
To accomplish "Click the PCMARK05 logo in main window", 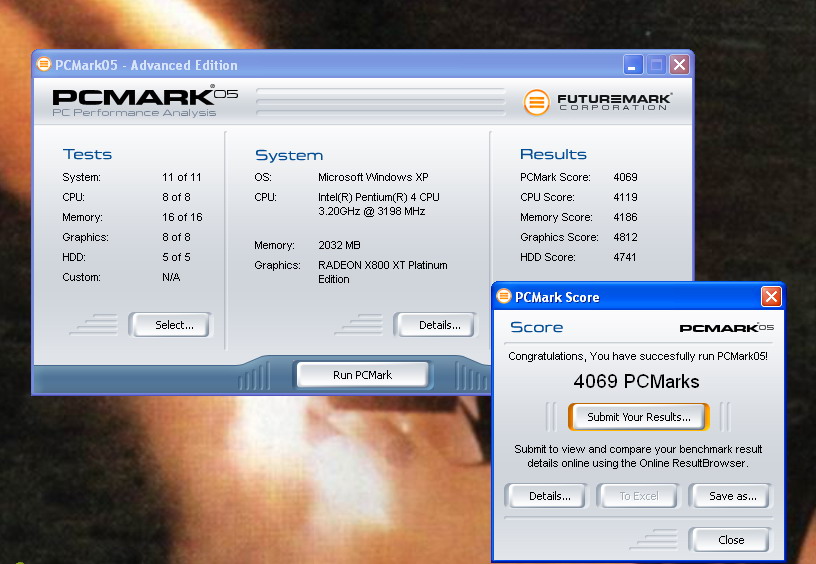I will point(145,96).
